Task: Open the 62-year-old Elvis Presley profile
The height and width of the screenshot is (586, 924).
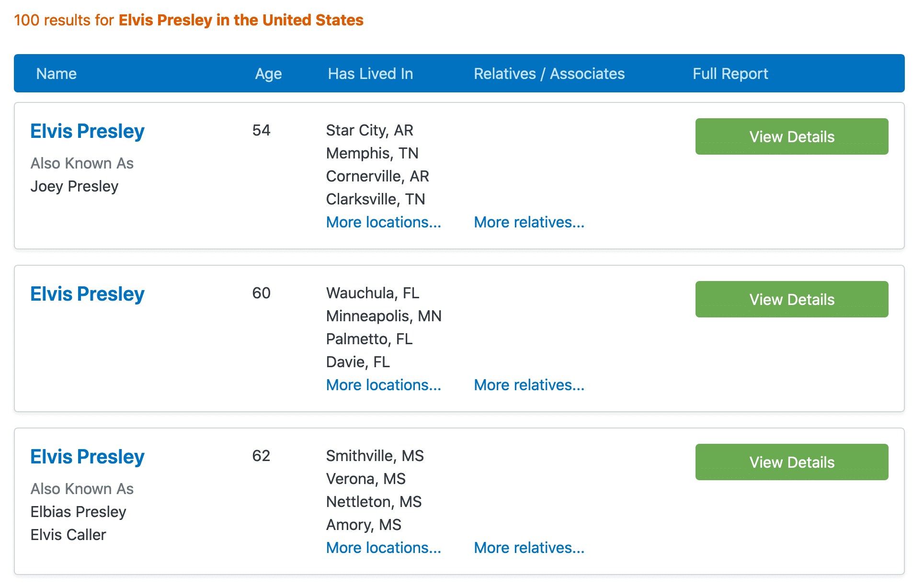Action: 87,457
